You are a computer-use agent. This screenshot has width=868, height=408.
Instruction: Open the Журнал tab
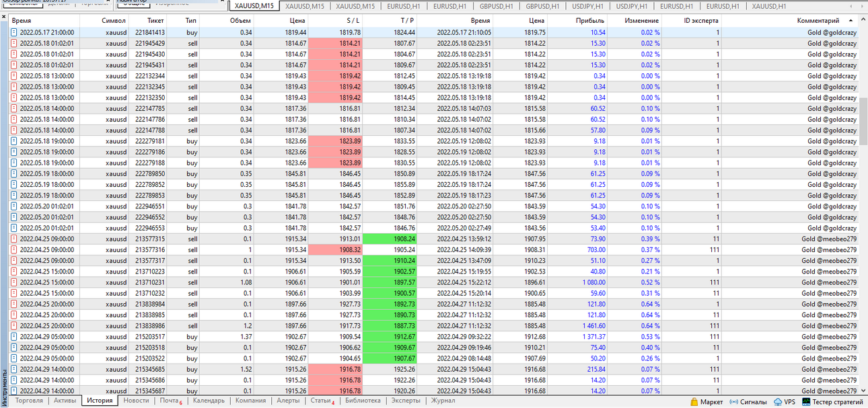pyautogui.click(x=443, y=401)
